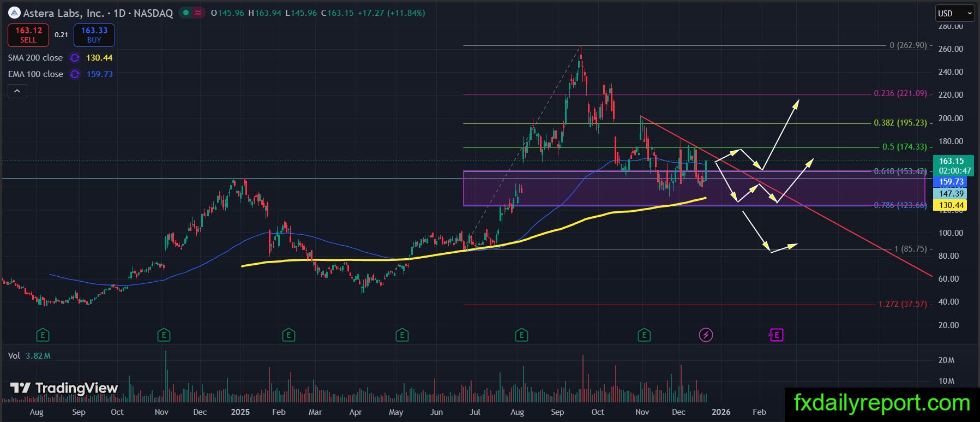
Task: Click the 180.00 price axis tick
Action: 951,141
